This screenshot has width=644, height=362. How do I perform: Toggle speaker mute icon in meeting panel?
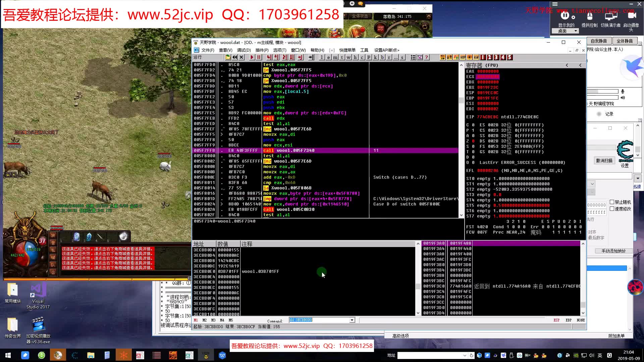(x=623, y=98)
